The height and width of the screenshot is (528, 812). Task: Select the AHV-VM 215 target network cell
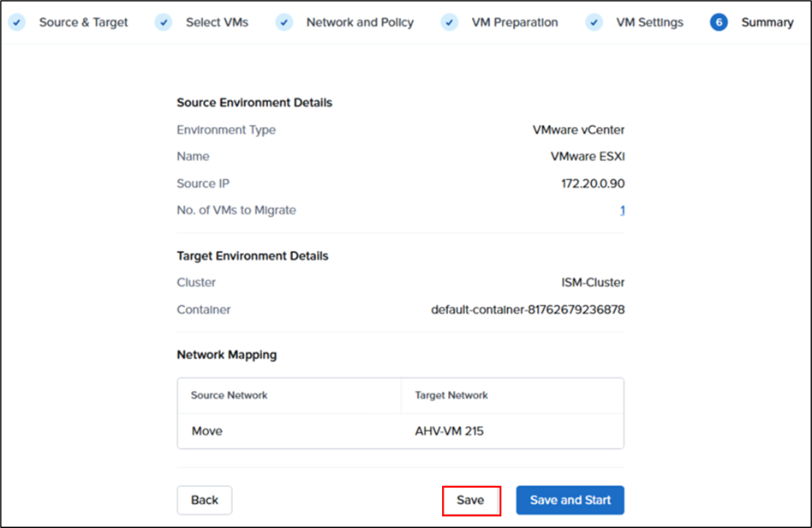[x=449, y=431]
